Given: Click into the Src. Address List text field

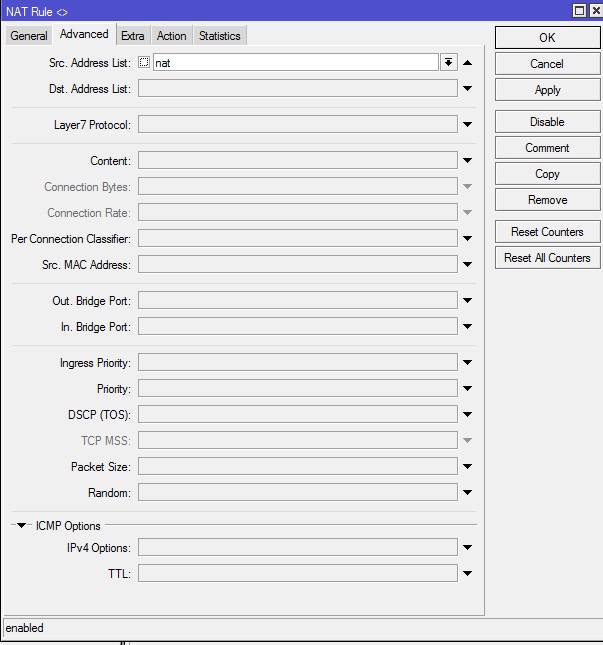Looking at the screenshot, I should click(x=295, y=62).
